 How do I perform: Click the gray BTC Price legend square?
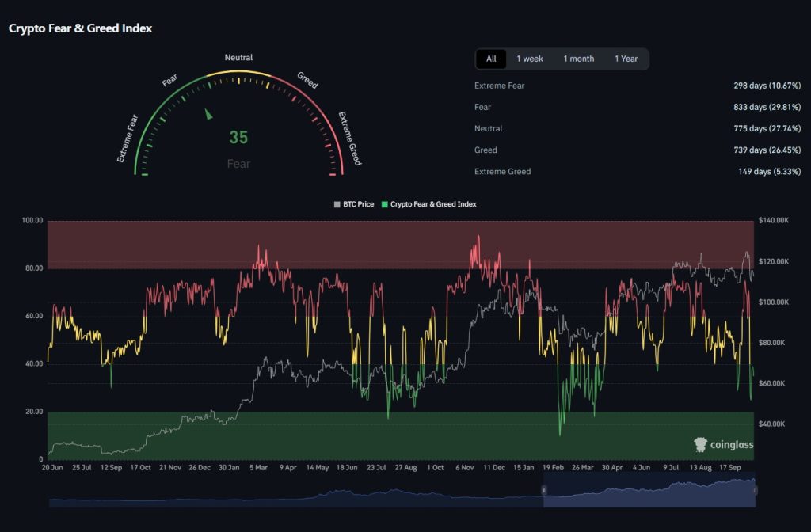pyautogui.click(x=337, y=204)
